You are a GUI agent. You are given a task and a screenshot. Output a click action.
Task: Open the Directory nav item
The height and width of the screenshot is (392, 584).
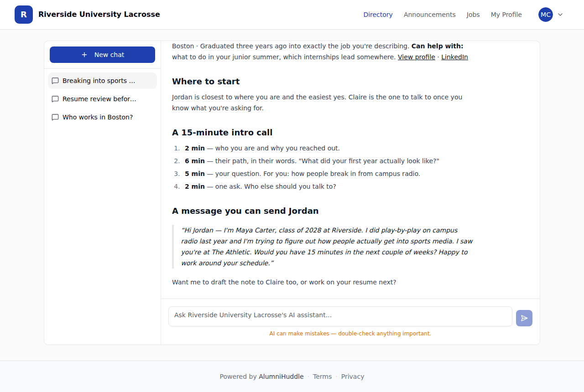click(378, 15)
